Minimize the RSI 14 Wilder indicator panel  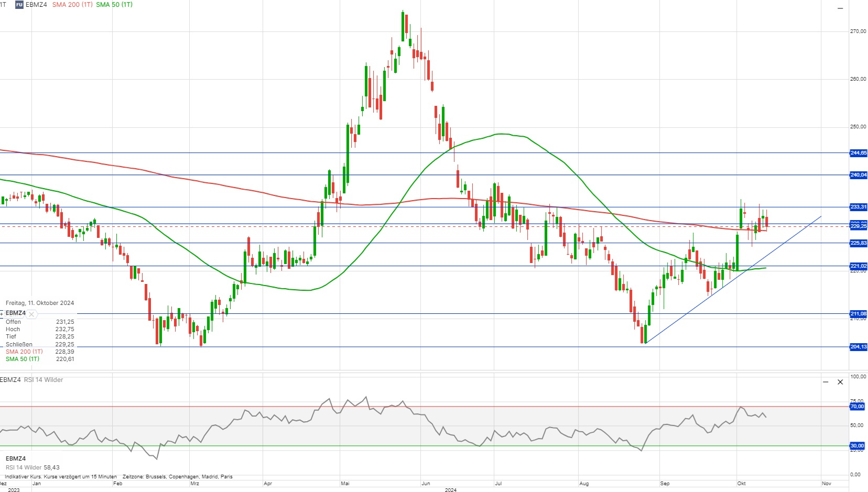point(826,382)
